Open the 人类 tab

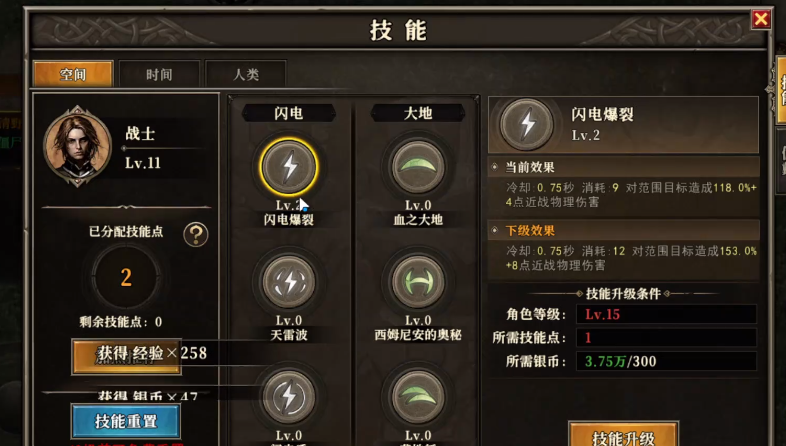tap(246, 75)
